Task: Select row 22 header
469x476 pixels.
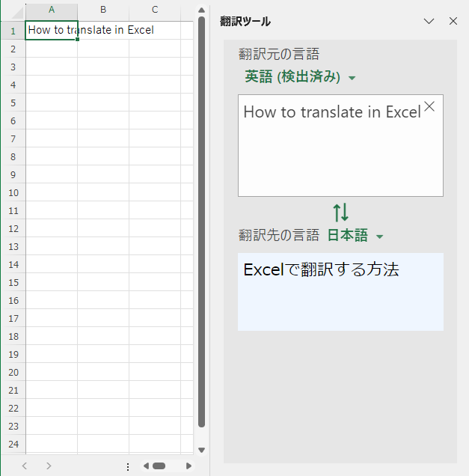Action: (13, 409)
